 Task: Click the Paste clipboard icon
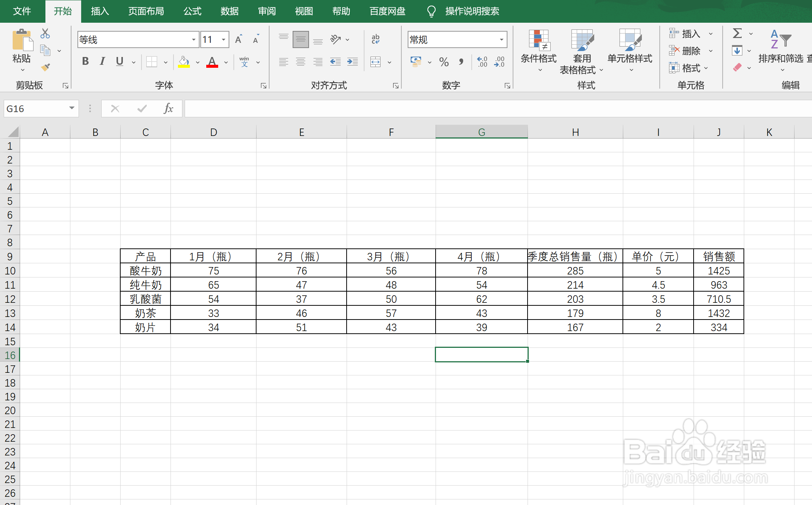[22, 40]
